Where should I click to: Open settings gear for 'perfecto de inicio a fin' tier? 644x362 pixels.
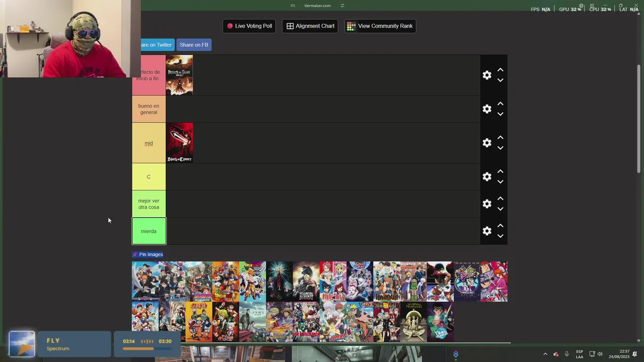pyautogui.click(x=487, y=75)
